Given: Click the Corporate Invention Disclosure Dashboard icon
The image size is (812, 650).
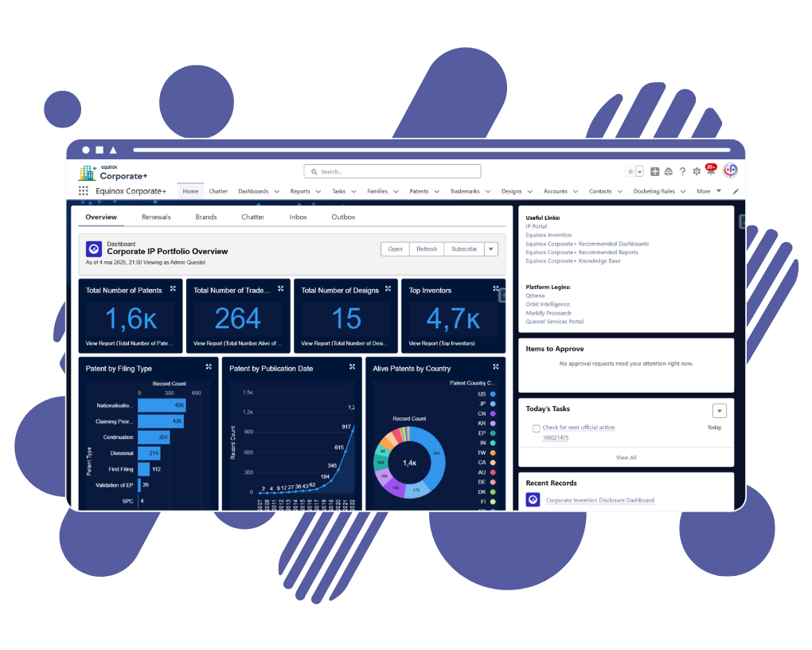Looking at the screenshot, I should click(x=533, y=499).
